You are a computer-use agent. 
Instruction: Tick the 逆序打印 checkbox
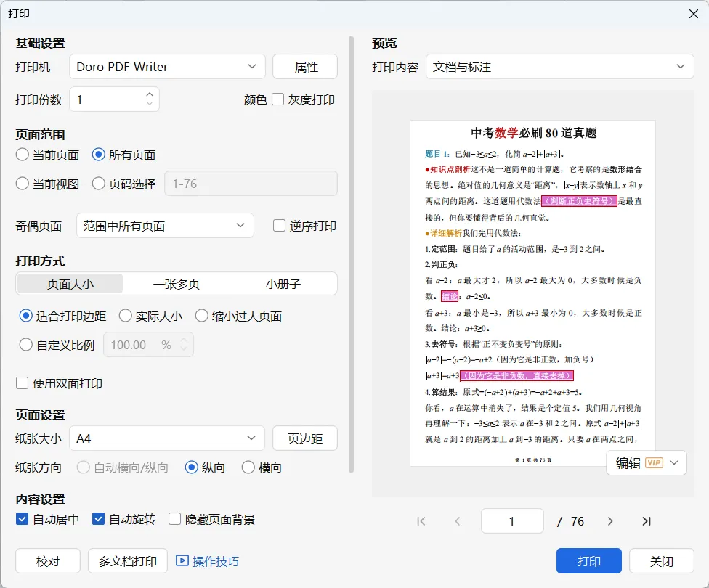(x=280, y=226)
